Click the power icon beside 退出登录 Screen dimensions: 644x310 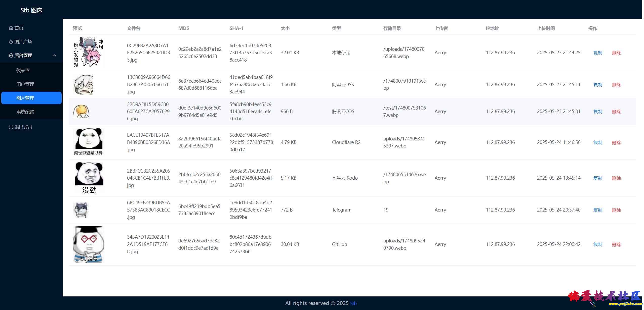11,127
